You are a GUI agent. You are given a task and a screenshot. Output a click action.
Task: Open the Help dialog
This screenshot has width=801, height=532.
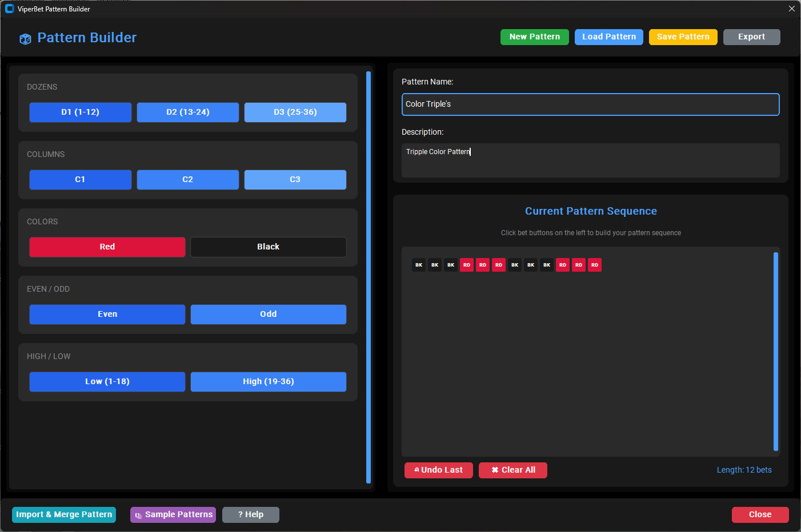250,514
